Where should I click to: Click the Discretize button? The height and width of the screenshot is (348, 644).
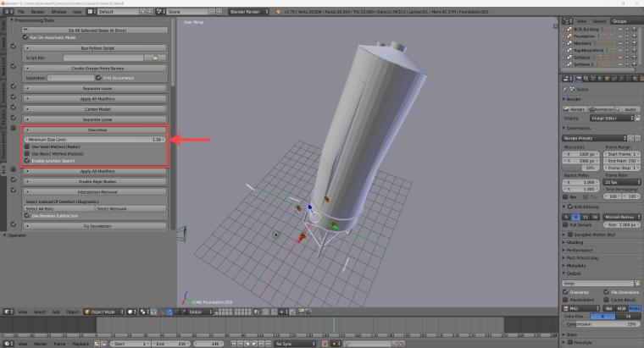click(x=95, y=130)
